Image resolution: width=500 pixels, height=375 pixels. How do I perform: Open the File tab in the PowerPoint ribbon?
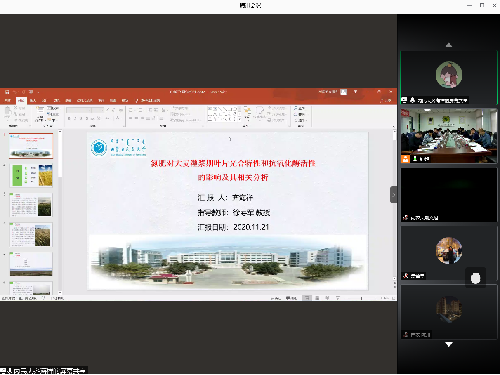(x=7, y=100)
